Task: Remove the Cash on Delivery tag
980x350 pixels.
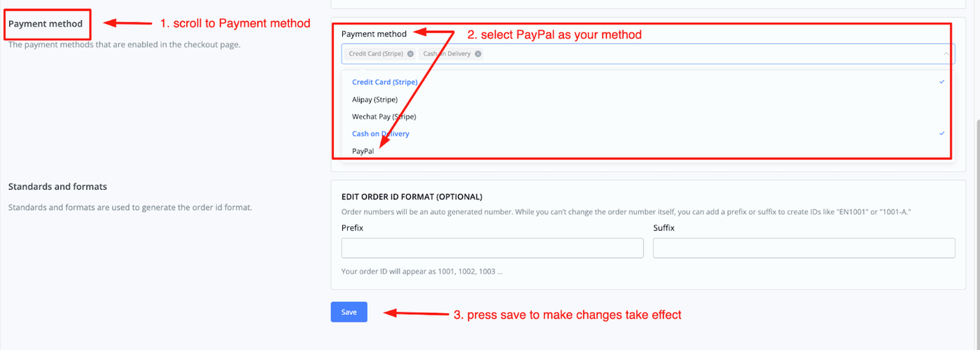Action: [x=478, y=54]
